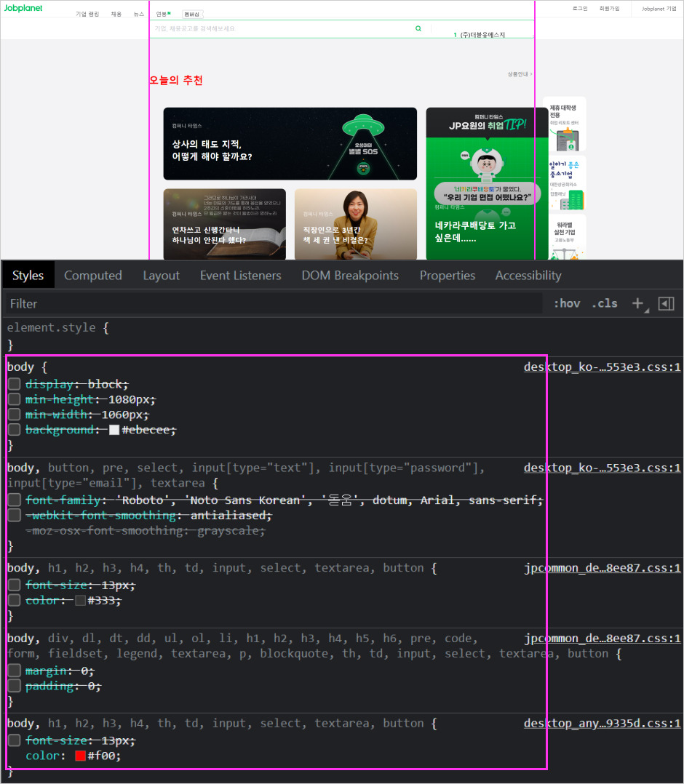Open the 연차쓰고 신행간다니 article card
The width and height of the screenshot is (684, 784).
click(x=225, y=224)
